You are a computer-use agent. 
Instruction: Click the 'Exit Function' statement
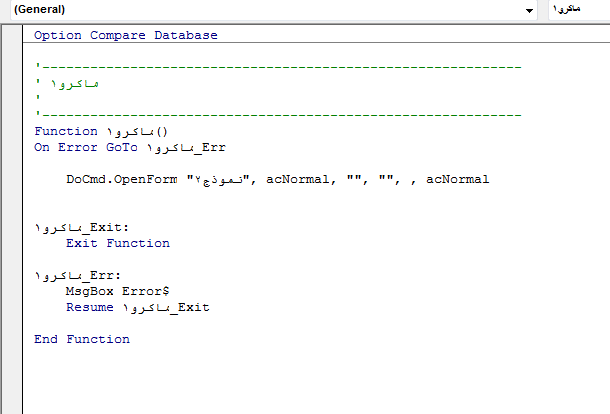(118, 243)
